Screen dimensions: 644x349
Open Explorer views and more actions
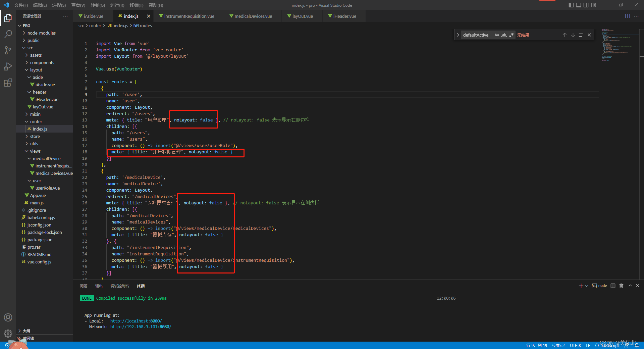(x=65, y=16)
